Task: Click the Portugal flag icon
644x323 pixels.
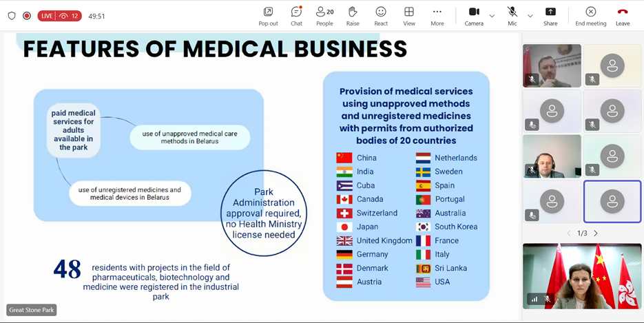Action: click(x=423, y=199)
